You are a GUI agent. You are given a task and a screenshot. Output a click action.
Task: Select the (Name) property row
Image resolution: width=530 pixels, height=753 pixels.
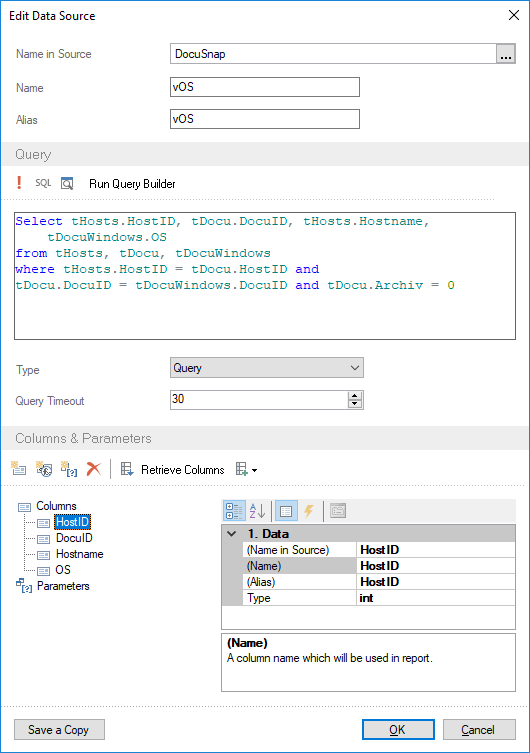(x=300, y=566)
